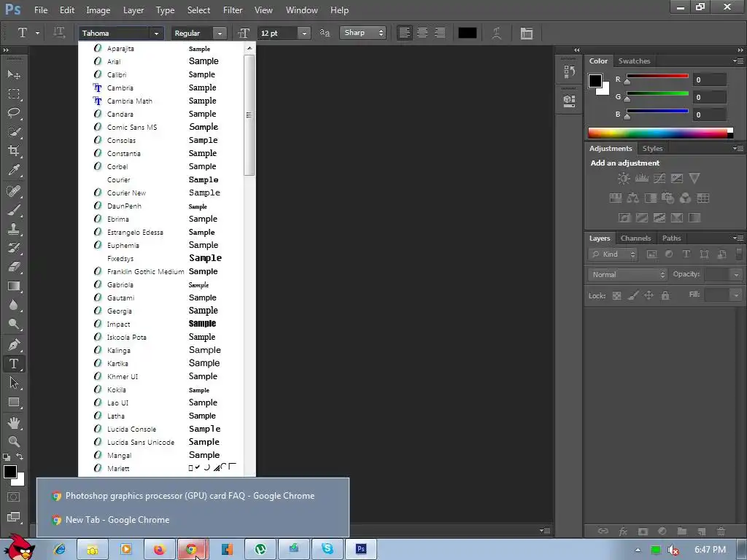Toggle Lock position

(x=649, y=296)
